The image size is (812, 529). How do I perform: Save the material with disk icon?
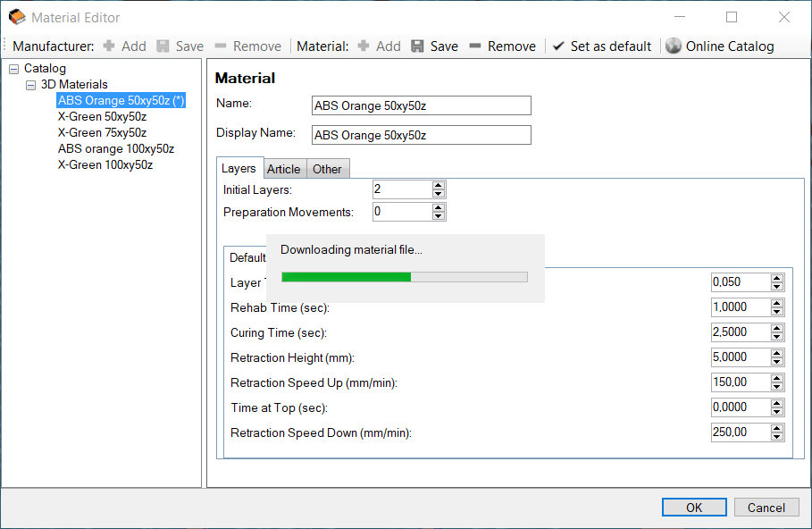[x=418, y=46]
